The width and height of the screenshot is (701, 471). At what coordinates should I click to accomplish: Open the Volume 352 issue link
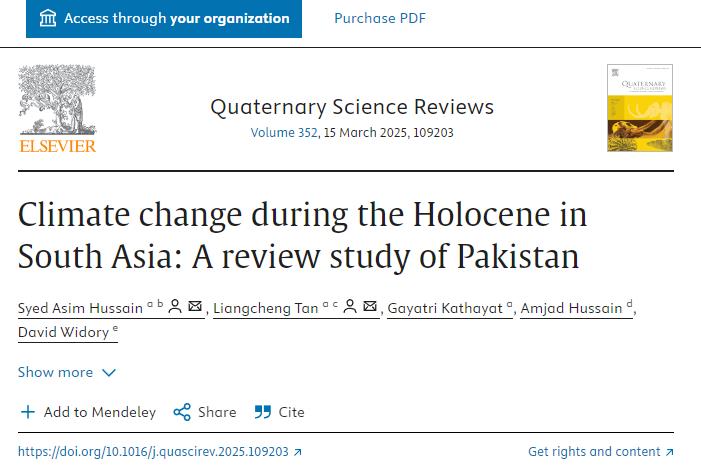pyautogui.click(x=284, y=132)
